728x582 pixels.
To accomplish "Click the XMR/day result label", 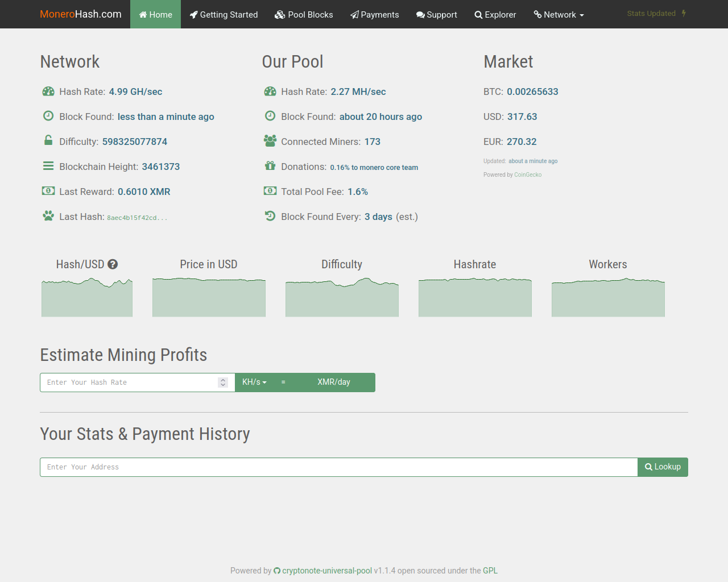I will (334, 383).
